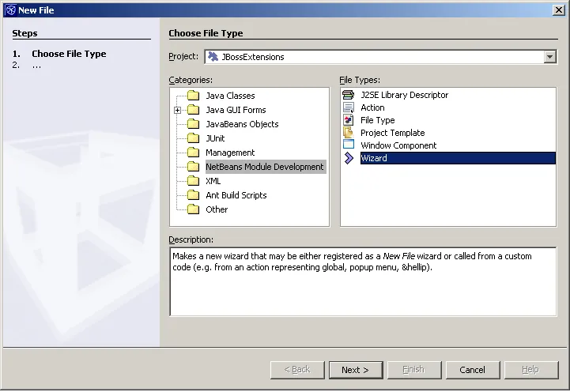Click the Back button

coord(297,370)
